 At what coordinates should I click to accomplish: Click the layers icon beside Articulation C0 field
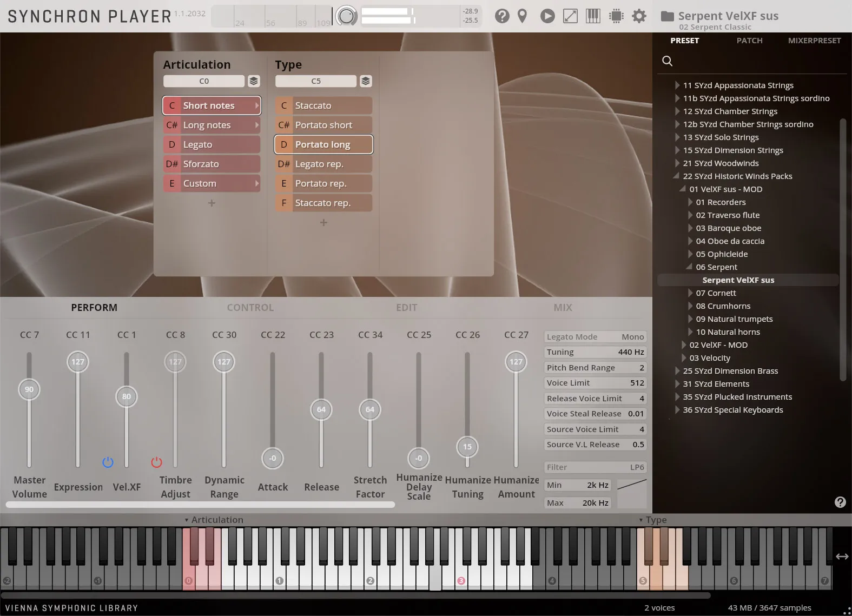254,81
